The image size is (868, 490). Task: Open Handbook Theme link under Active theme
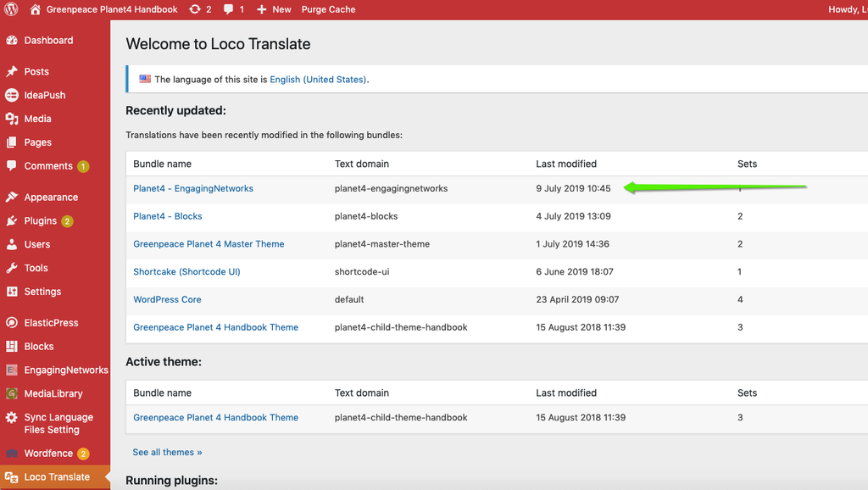click(x=216, y=417)
